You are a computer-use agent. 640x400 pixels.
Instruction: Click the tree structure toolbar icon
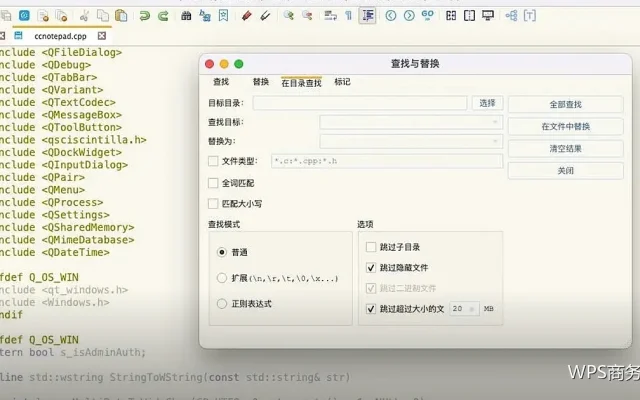(511, 16)
